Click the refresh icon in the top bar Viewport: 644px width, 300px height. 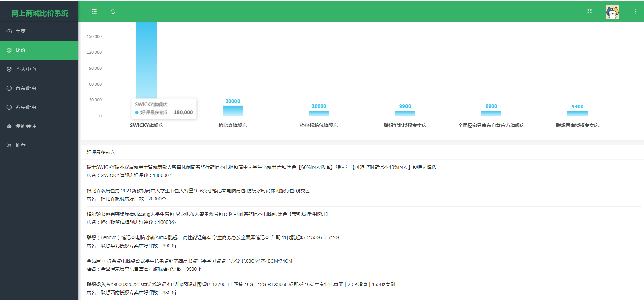tap(113, 12)
